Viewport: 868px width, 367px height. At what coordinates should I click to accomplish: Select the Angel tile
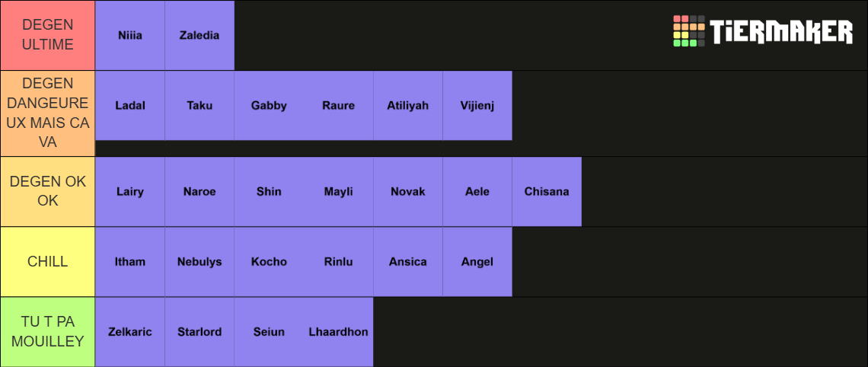click(x=477, y=262)
